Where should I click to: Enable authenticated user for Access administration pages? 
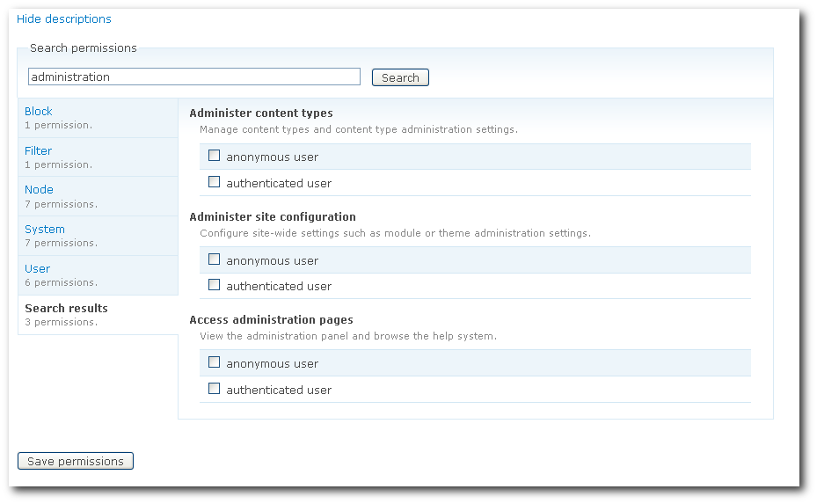coord(214,389)
